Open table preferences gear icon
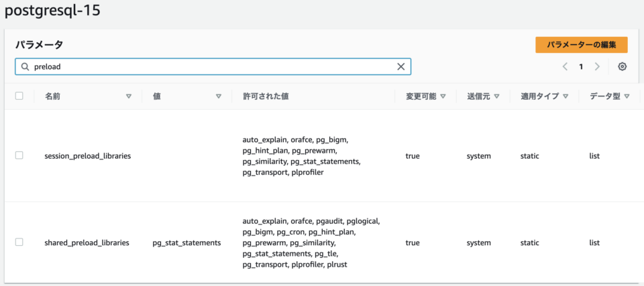Image resolution: width=644 pixels, height=286 pixels. coord(623,66)
